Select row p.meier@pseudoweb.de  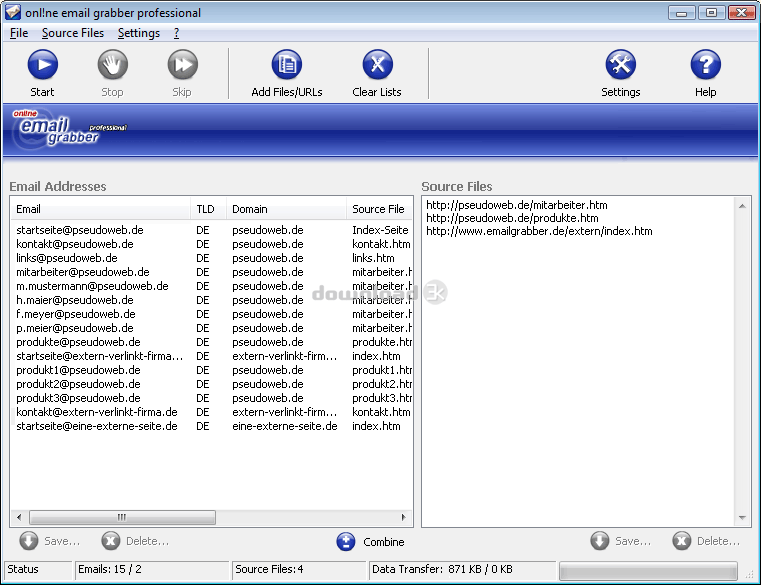click(212, 328)
